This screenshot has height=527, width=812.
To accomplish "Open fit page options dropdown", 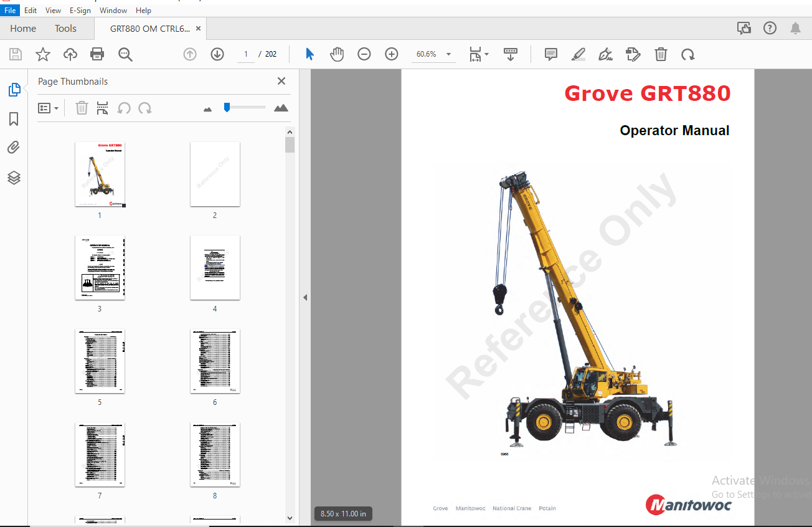I will (479, 54).
